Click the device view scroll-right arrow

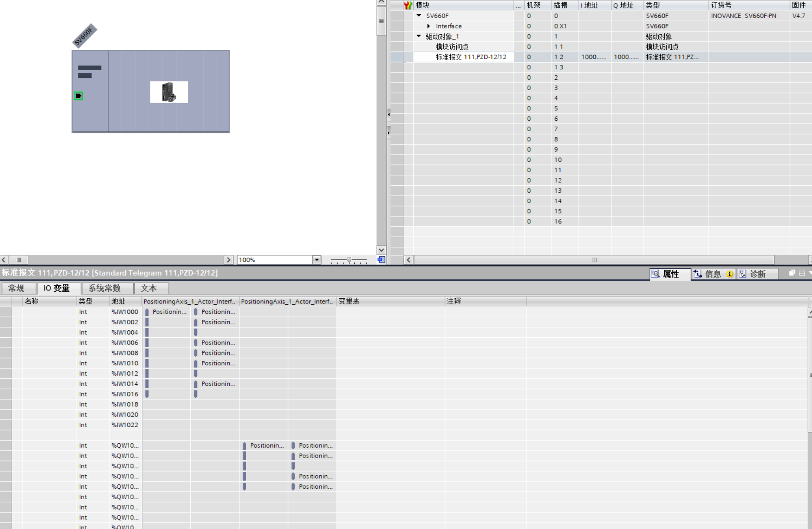pos(228,260)
